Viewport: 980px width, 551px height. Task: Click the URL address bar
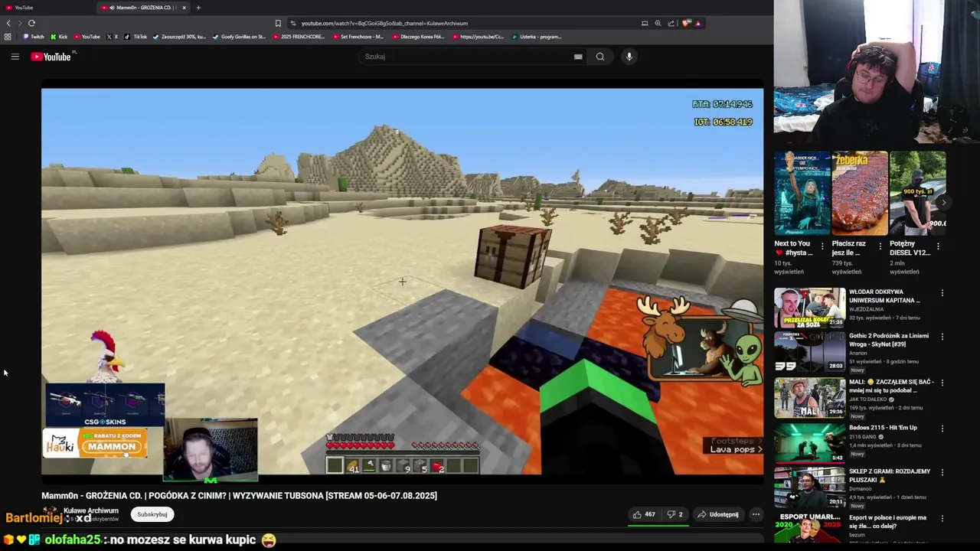459,23
